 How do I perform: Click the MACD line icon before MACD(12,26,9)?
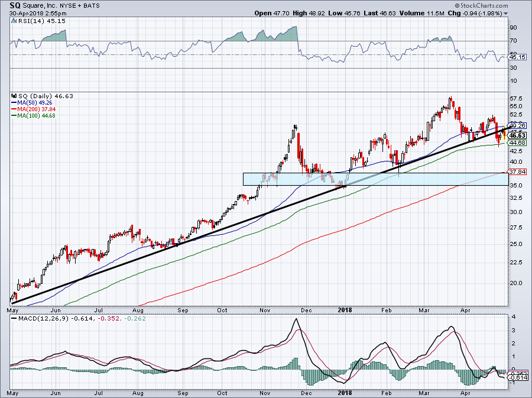click(x=14, y=319)
